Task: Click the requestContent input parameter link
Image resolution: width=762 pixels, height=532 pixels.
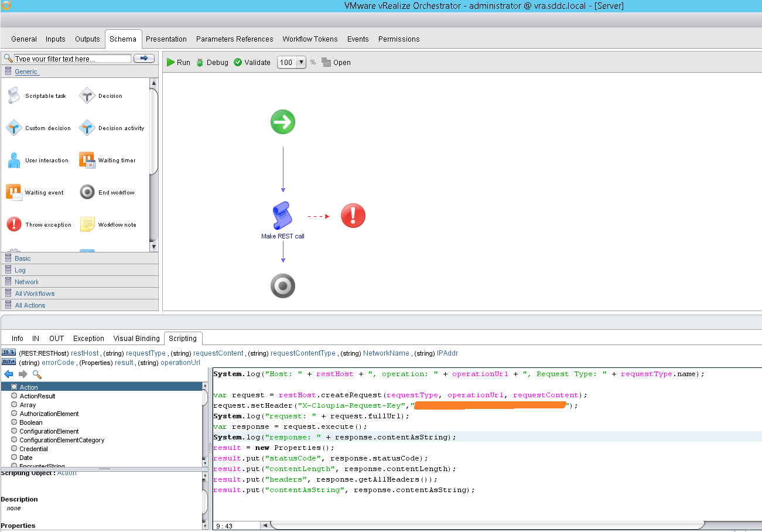Action: point(218,353)
